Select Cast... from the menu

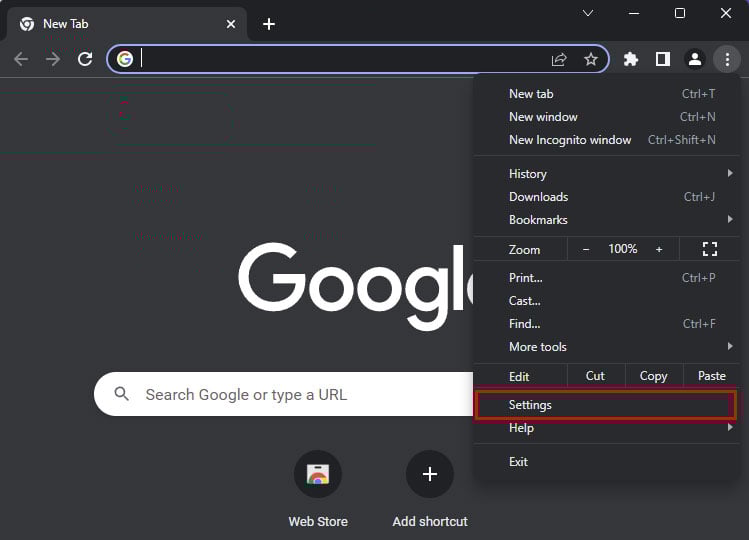607,301
